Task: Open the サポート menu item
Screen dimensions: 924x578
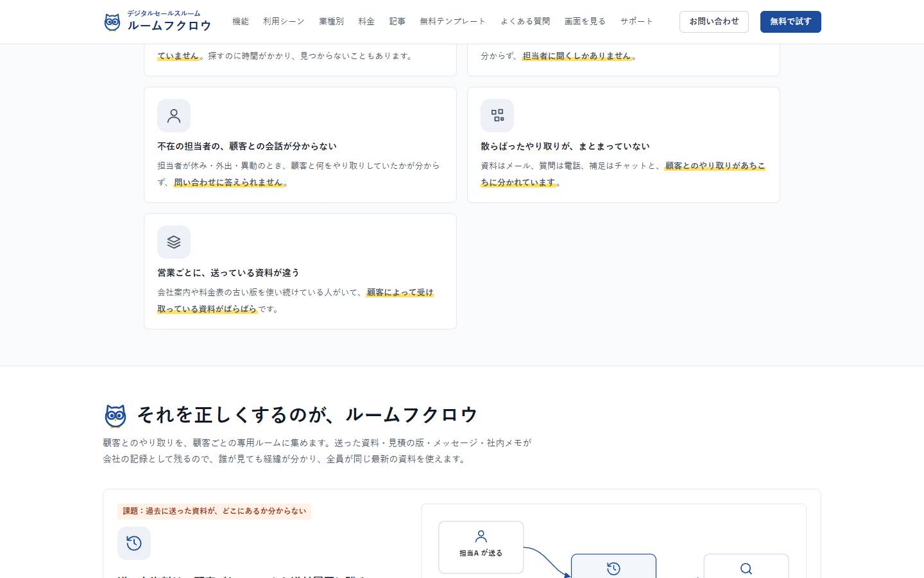Action: pos(637,21)
